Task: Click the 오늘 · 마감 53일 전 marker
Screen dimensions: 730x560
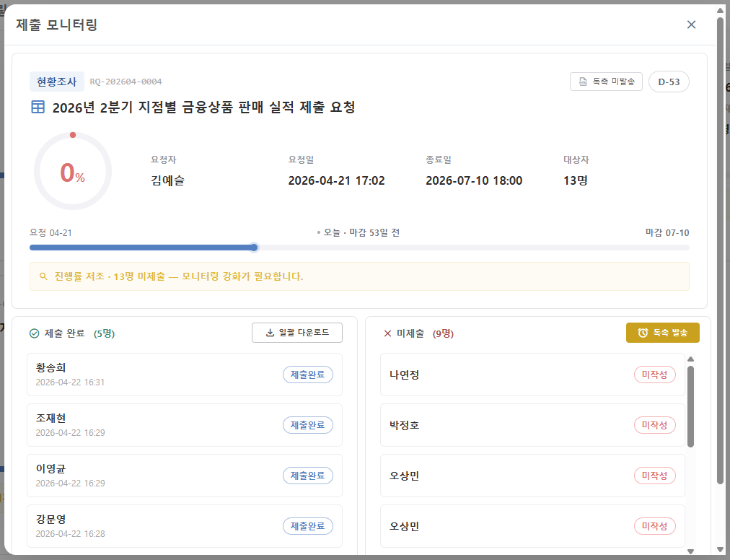Action: point(358,232)
